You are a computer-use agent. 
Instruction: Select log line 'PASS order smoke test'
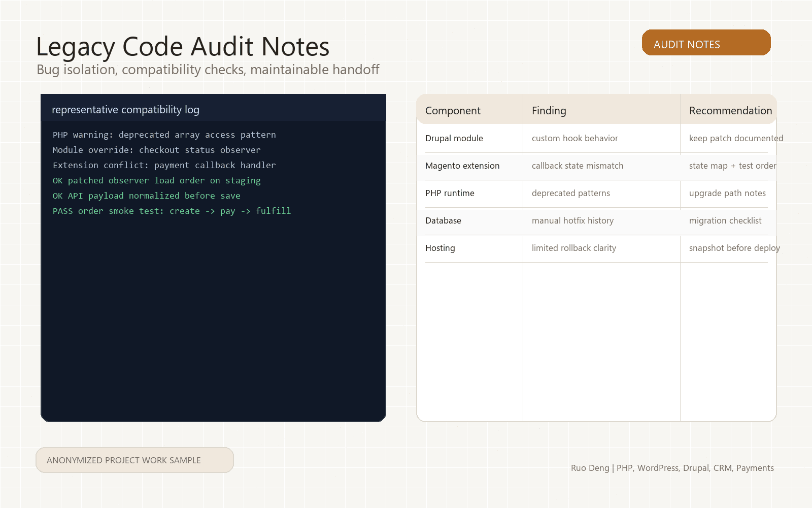(172, 211)
